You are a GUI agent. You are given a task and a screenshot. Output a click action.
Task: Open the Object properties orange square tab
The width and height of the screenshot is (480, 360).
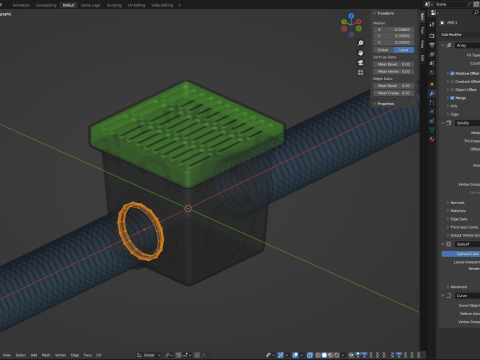point(432,84)
